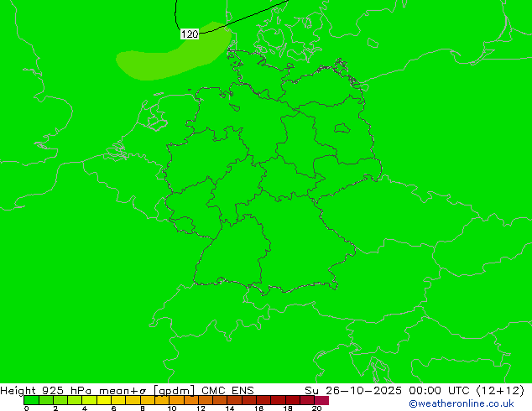The width and height of the screenshot is (532, 411).
Task: Click the legend tick label 10
Action: pos(172,408)
